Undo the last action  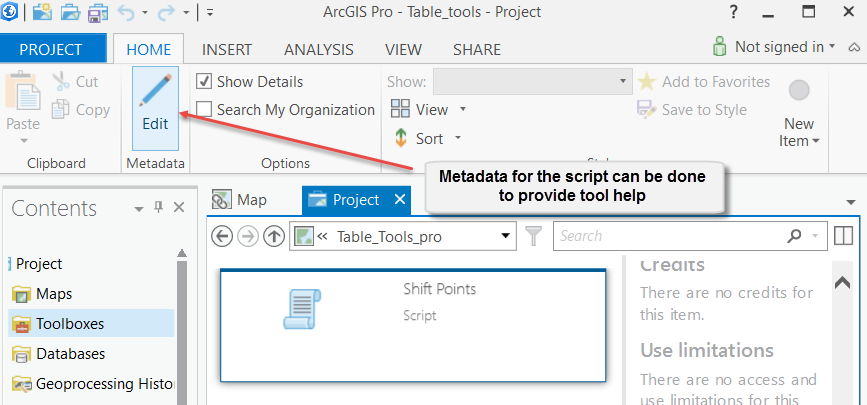[x=126, y=12]
